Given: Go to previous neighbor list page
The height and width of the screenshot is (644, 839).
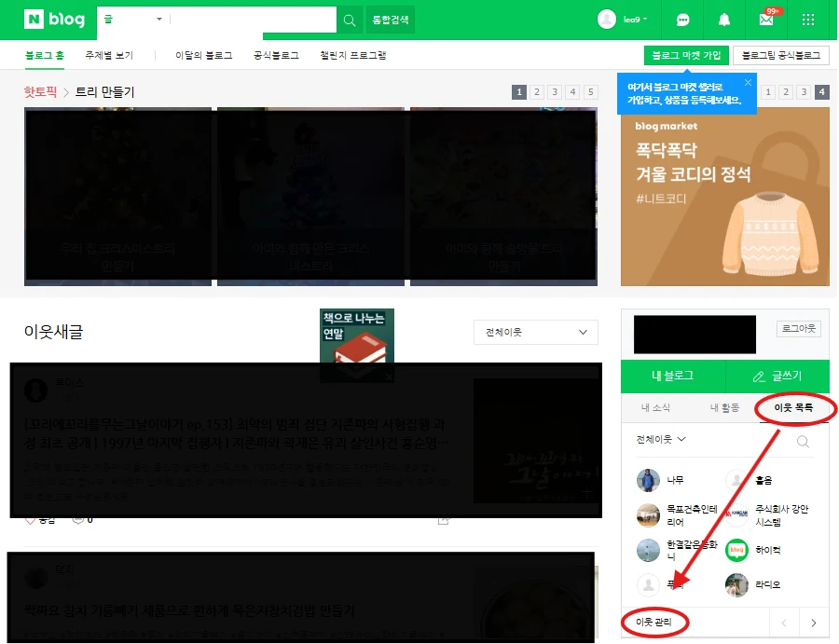Looking at the screenshot, I should (x=784, y=623).
